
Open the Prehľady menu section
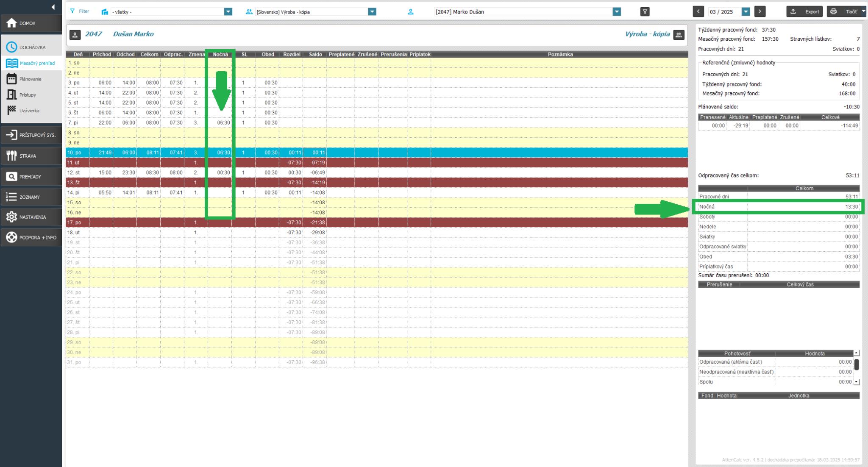(x=31, y=177)
